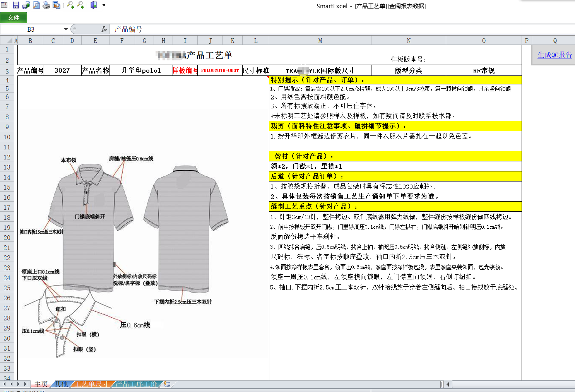Click the printer icon in toolbar
Image resolution: width=575 pixels, height=392 pixels.
[46, 5]
